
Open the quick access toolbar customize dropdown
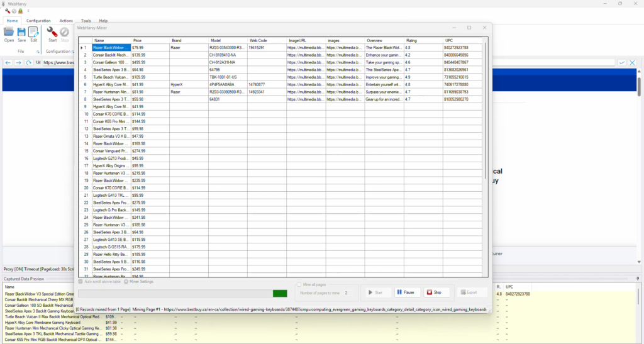(28, 11)
